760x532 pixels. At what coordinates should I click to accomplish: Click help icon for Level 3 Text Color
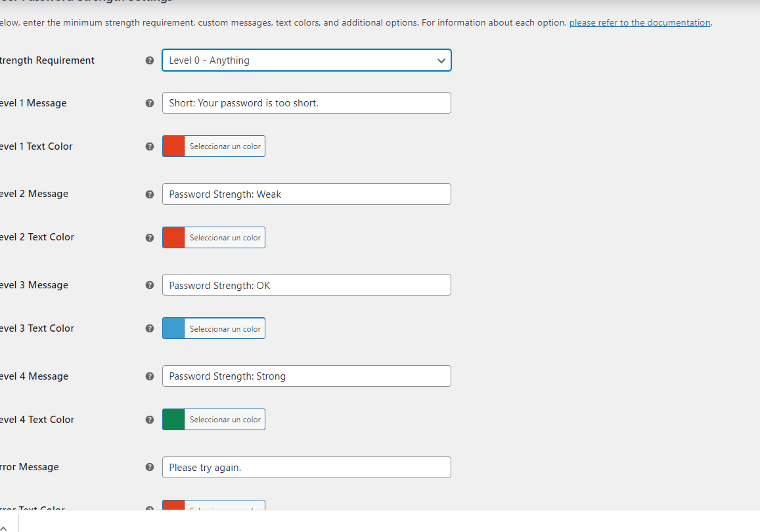click(150, 328)
